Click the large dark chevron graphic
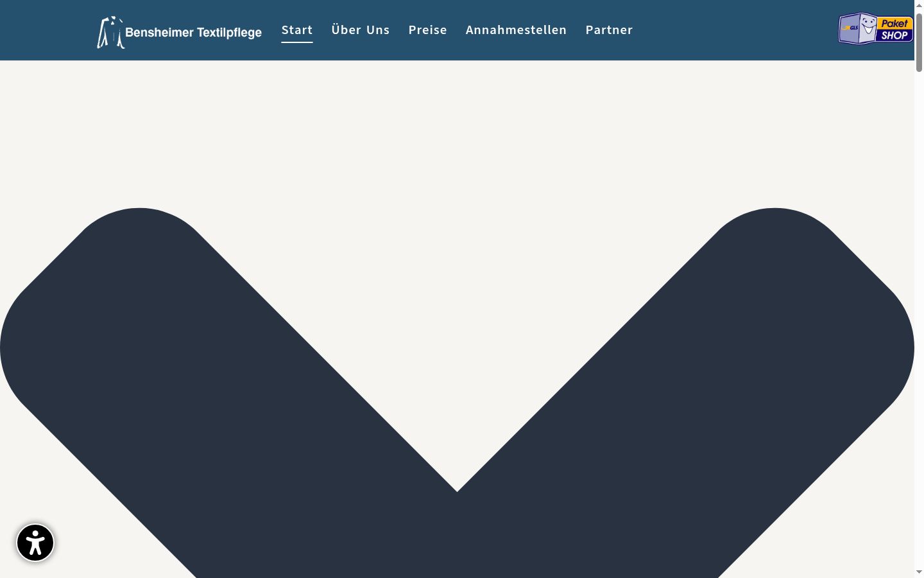Viewport: 924px width, 578px height. click(x=457, y=392)
